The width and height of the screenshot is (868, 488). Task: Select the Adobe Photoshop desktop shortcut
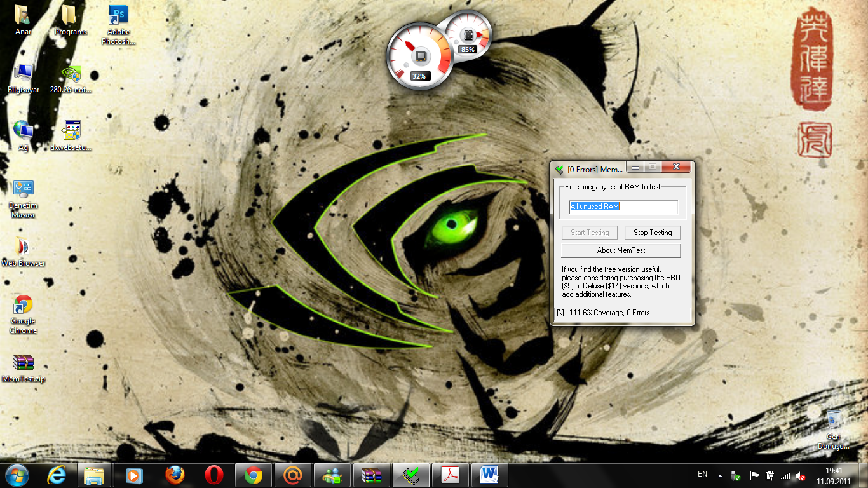(118, 24)
